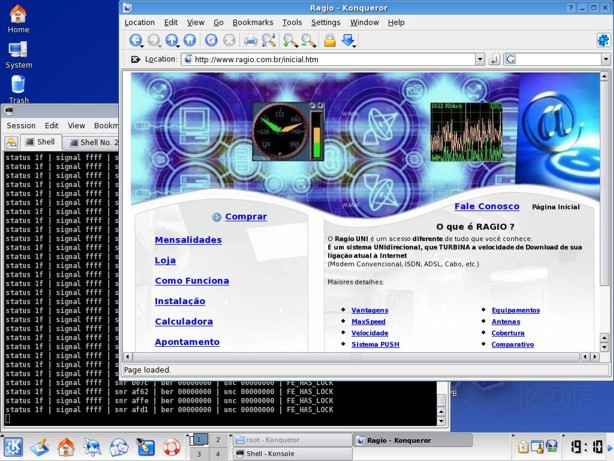Open the Trash desktop icon
Screen dimensions: 614x461
click(x=18, y=90)
